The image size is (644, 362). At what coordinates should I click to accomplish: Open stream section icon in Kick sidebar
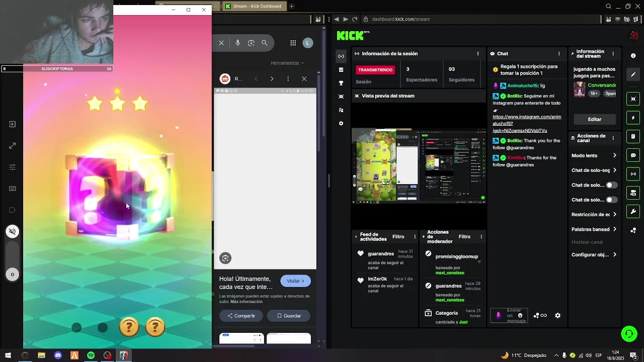click(341, 56)
